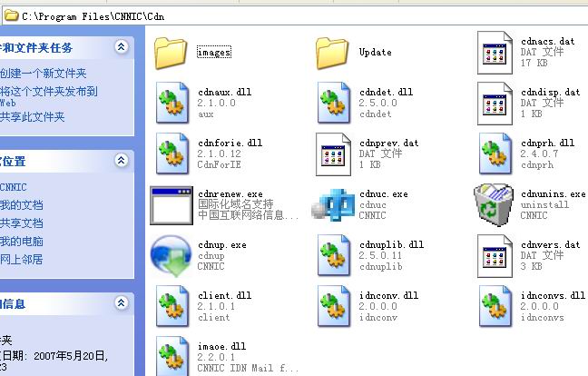The height and width of the screenshot is (376, 588).
Task: Click the uninstall description text
Action: click(544, 204)
